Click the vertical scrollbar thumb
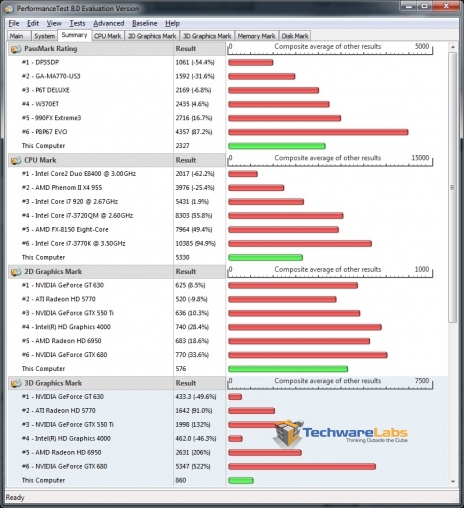Viewport: 464px width, 508px height. coord(453,187)
